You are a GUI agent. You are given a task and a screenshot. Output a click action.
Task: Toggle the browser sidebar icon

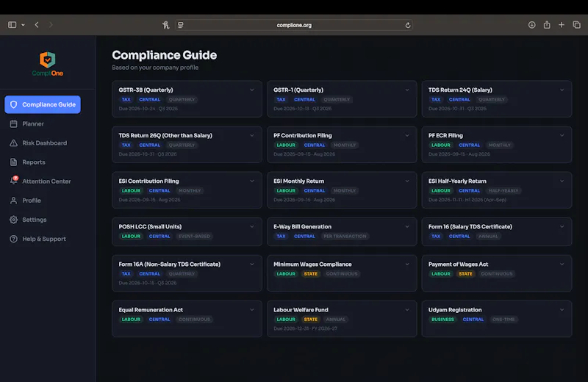coord(12,25)
